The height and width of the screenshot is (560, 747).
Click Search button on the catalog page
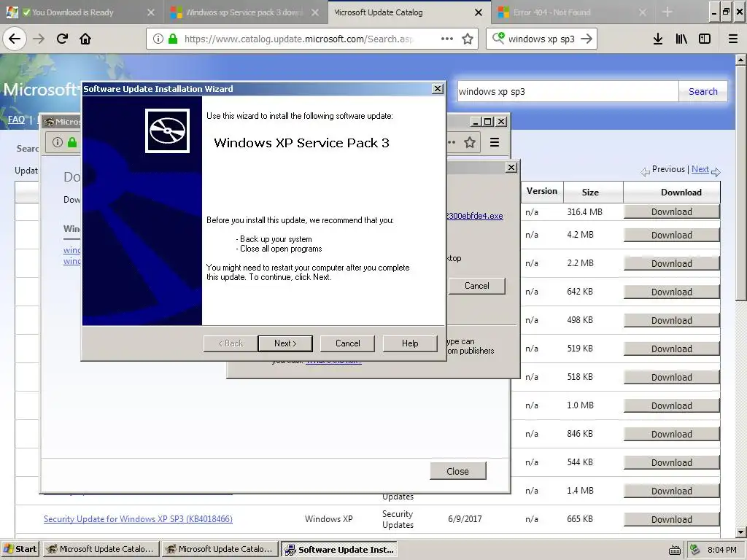click(703, 91)
